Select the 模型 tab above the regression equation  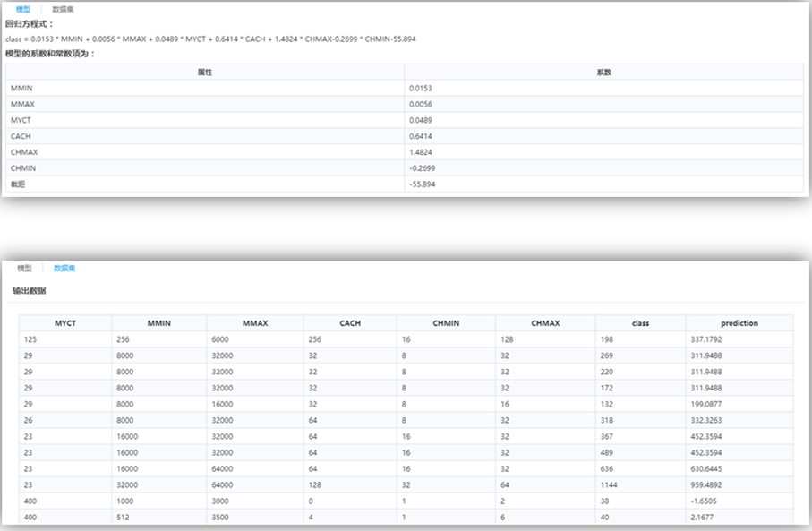(x=23, y=9)
